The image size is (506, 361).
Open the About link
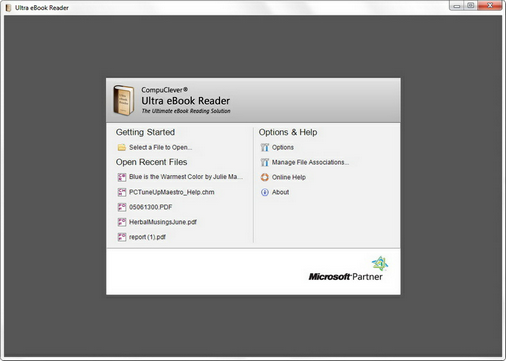click(280, 192)
